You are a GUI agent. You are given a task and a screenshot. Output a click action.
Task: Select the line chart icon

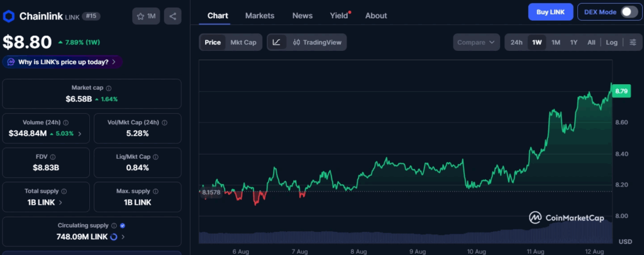pyautogui.click(x=277, y=42)
